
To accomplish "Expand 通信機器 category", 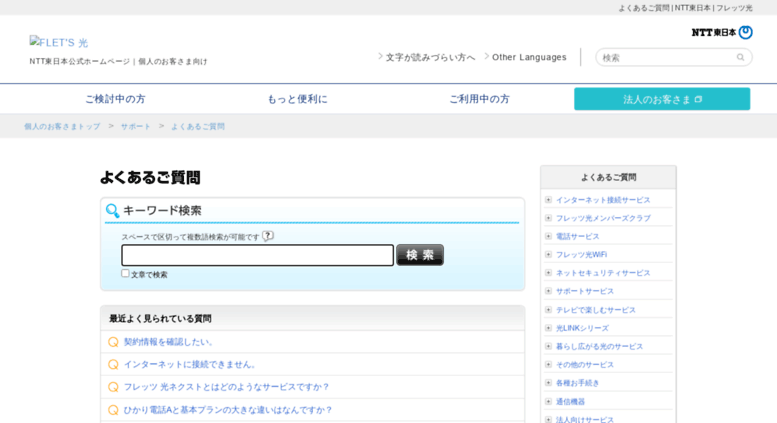I will click(x=548, y=401).
